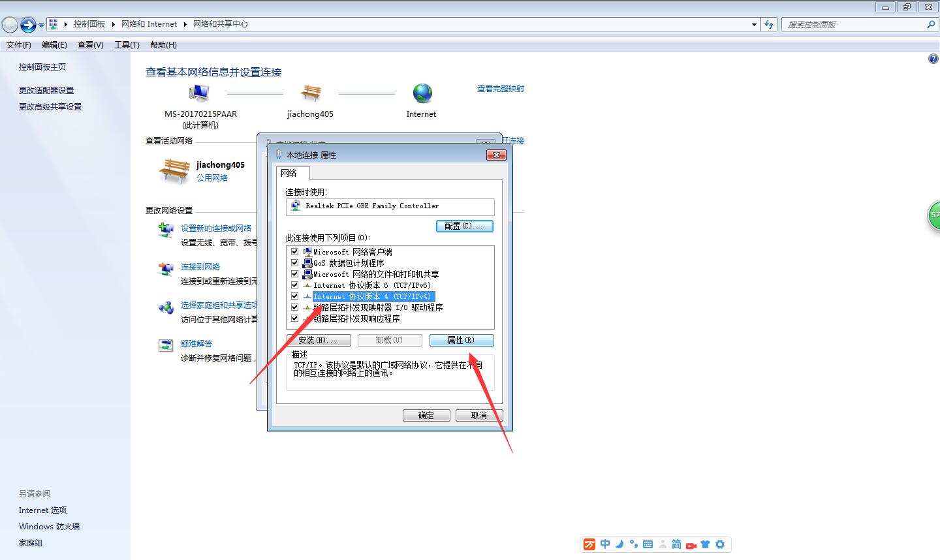Go to 控制面板主页 in sidebar
This screenshot has height=560, width=940.
pos(42,67)
